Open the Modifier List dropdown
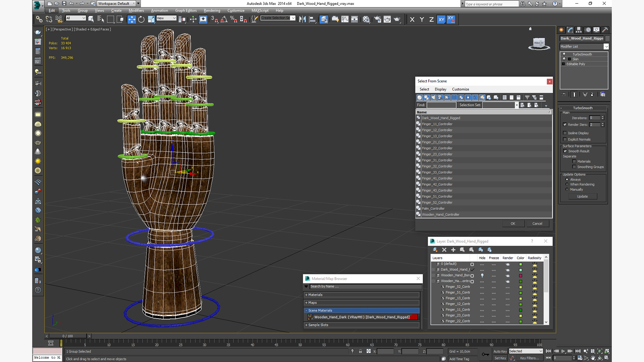This screenshot has width=644, height=362. [x=584, y=47]
